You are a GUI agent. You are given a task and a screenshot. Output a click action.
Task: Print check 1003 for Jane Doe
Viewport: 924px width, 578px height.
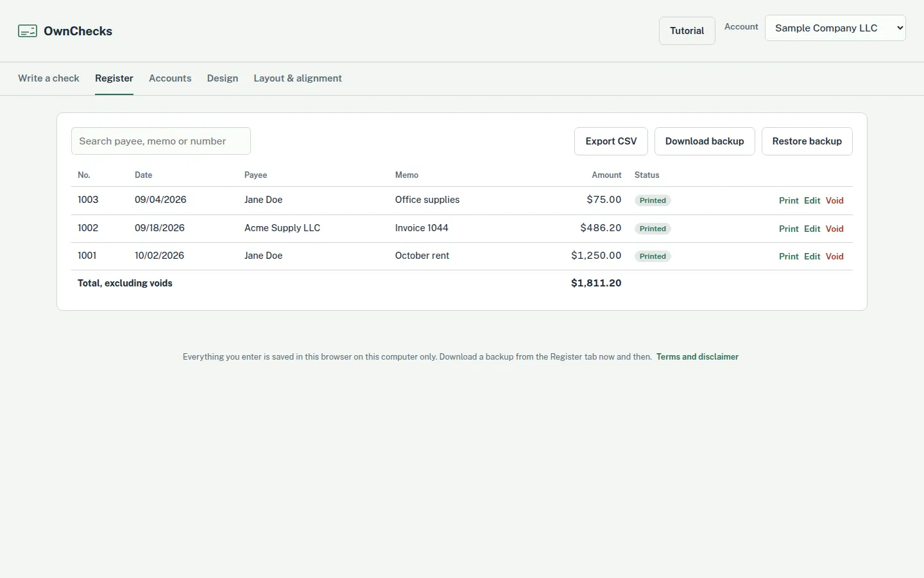pyautogui.click(x=789, y=200)
